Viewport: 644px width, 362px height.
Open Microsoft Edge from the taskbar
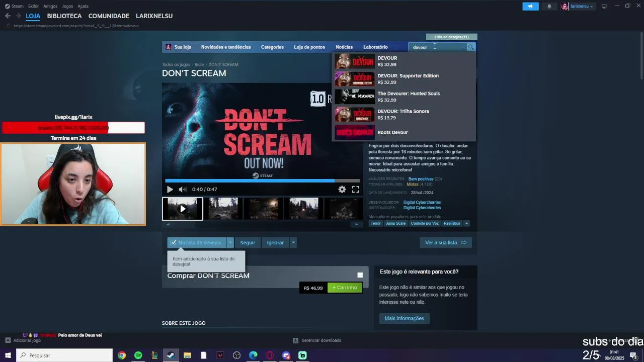[253, 355]
